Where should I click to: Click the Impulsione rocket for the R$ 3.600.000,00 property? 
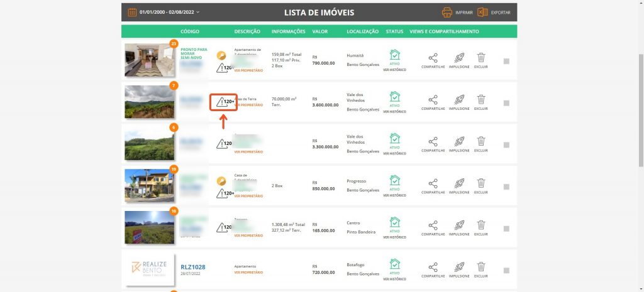459,100
